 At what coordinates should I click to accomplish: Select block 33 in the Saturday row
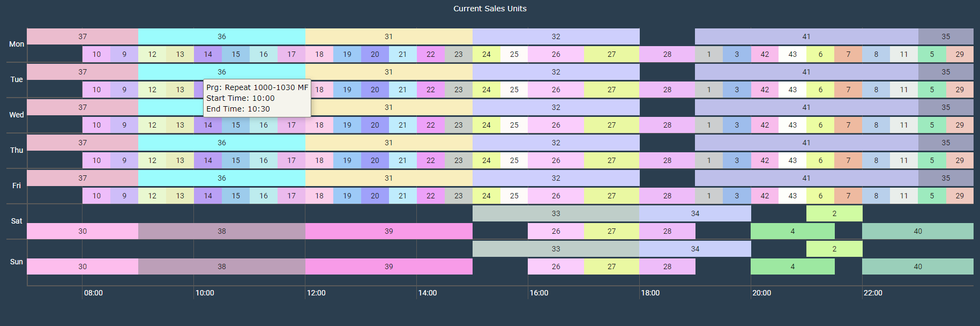556,213
